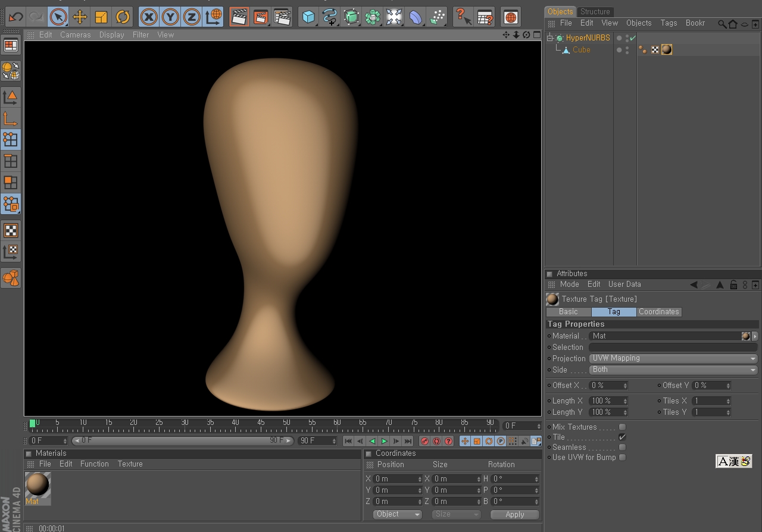Viewport: 762px width, 532px height.
Task: Click the record keyframe button
Action: (x=425, y=442)
